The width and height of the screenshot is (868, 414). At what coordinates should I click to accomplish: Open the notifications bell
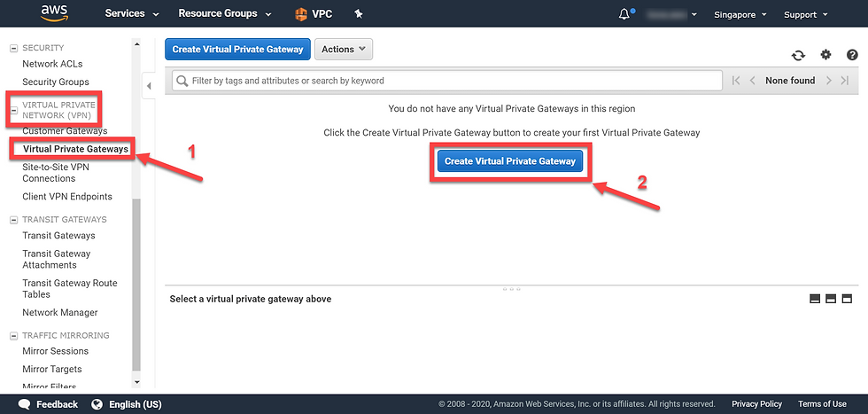(625, 14)
